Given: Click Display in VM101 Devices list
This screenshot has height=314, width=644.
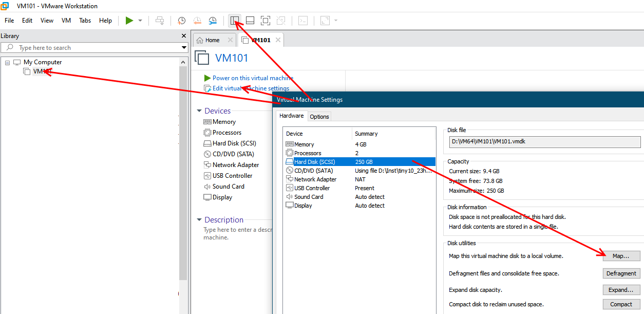Looking at the screenshot, I should click(222, 197).
